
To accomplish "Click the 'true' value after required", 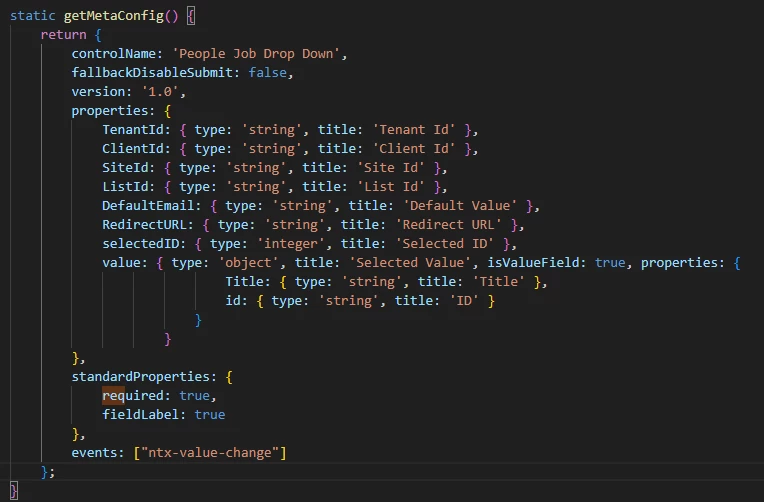I will point(194,396).
